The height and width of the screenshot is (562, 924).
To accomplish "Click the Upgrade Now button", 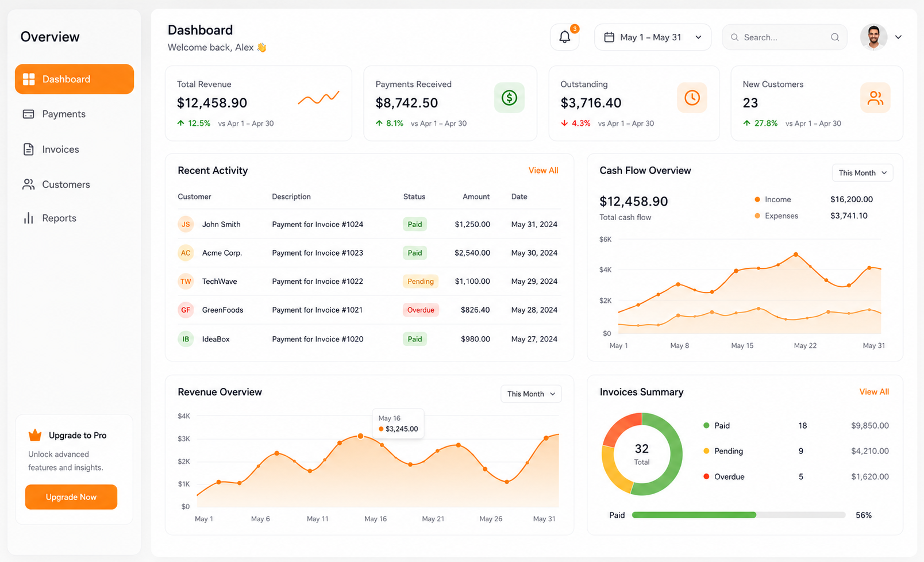I will [71, 497].
